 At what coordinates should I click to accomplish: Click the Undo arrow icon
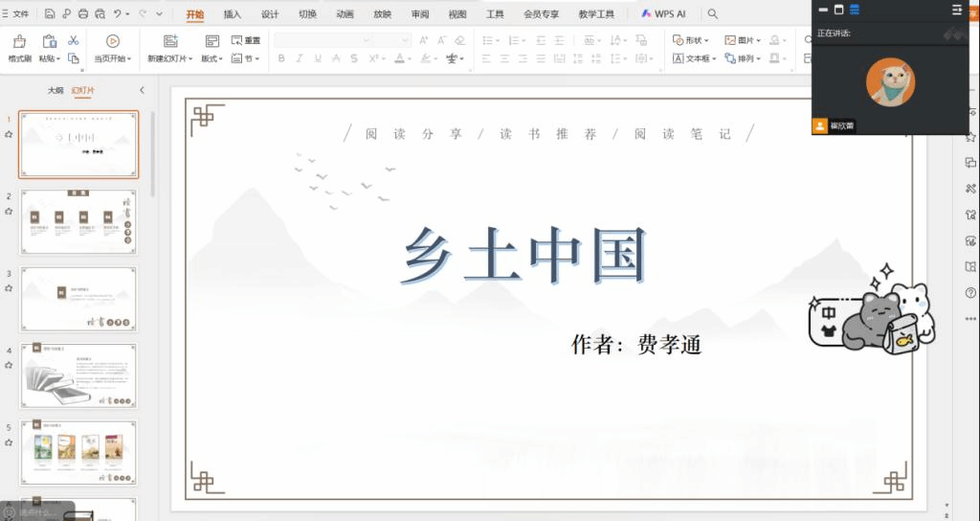(118, 14)
